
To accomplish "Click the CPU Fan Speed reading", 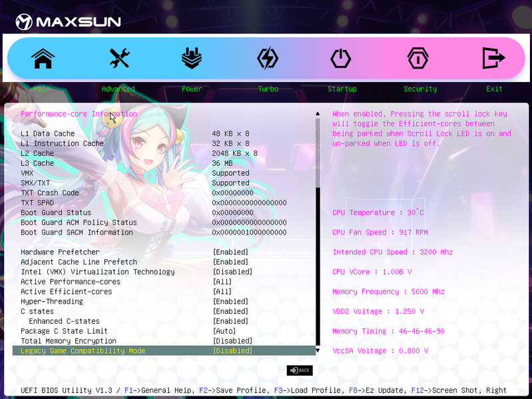I will [x=380, y=232].
